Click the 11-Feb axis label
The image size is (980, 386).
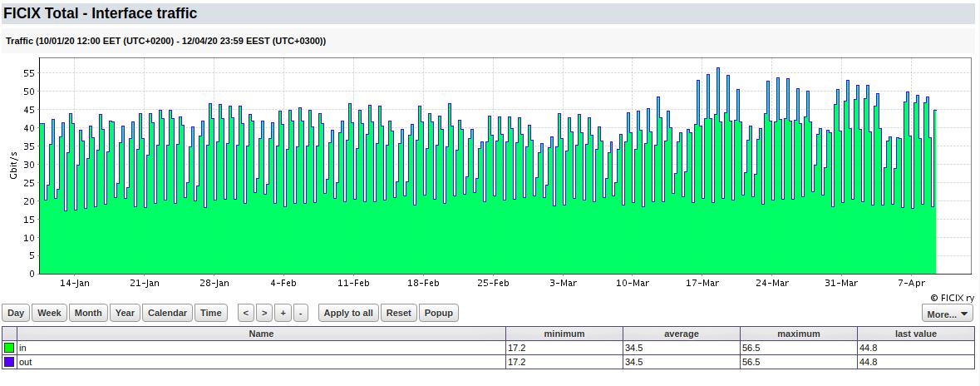tap(353, 283)
